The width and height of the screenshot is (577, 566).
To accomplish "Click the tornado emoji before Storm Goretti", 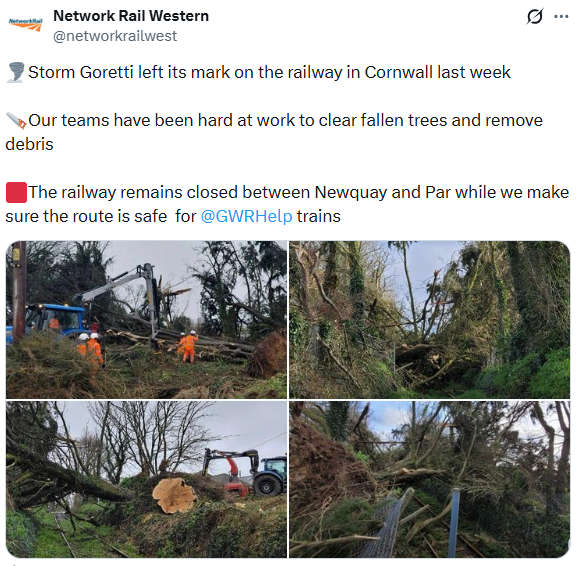I will 16,72.
